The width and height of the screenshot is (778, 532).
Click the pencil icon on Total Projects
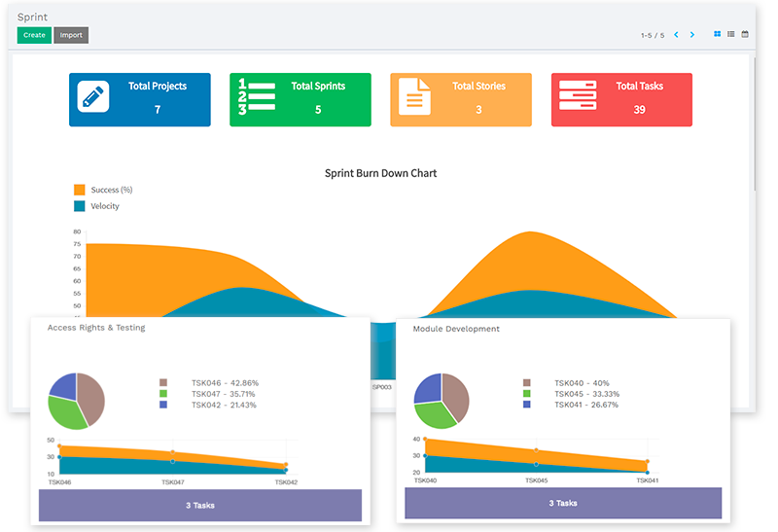(x=93, y=96)
